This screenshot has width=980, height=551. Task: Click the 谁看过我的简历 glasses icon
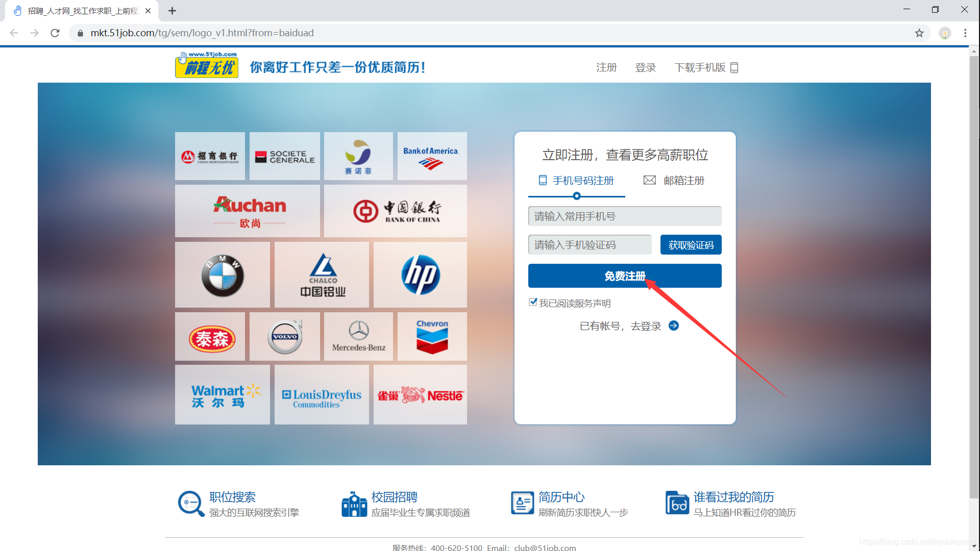(677, 503)
